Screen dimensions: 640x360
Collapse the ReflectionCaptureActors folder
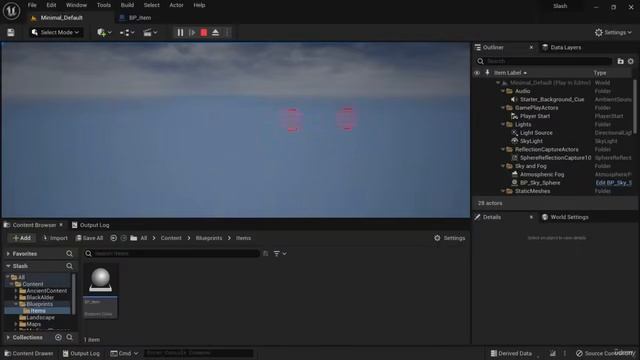tap(503, 149)
